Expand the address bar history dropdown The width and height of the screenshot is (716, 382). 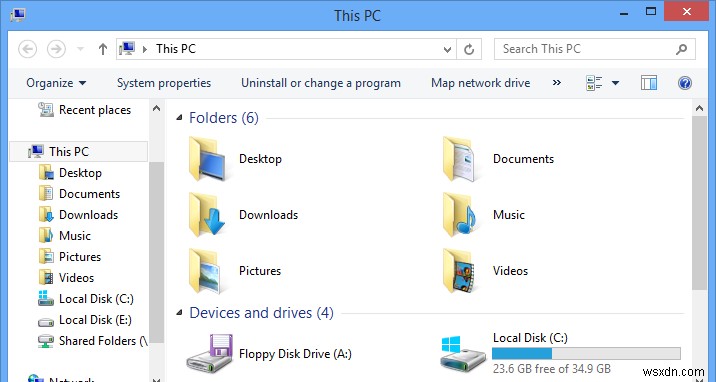[x=448, y=49]
